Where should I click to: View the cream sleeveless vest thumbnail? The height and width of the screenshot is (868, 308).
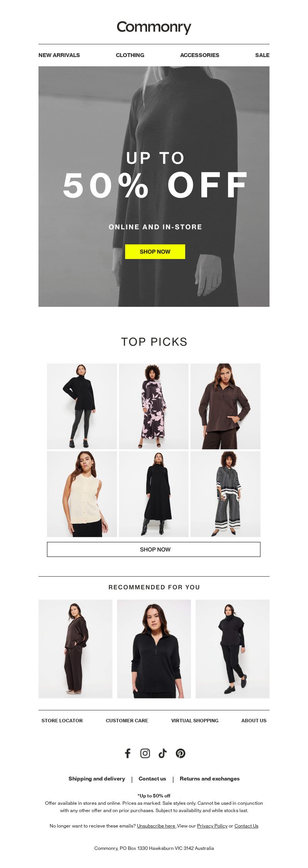coord(82,494)
